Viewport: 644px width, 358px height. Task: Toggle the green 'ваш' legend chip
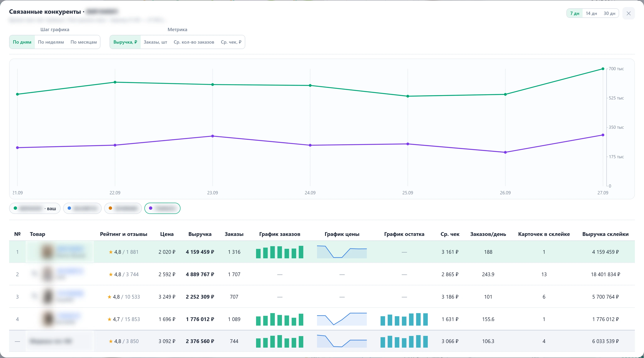click(x=35, y=208)
